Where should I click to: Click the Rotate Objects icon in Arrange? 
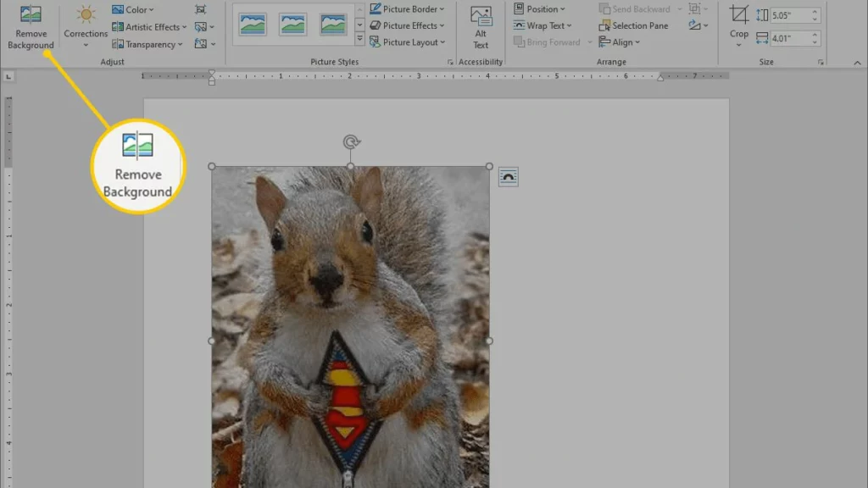[x=696, y=25]
